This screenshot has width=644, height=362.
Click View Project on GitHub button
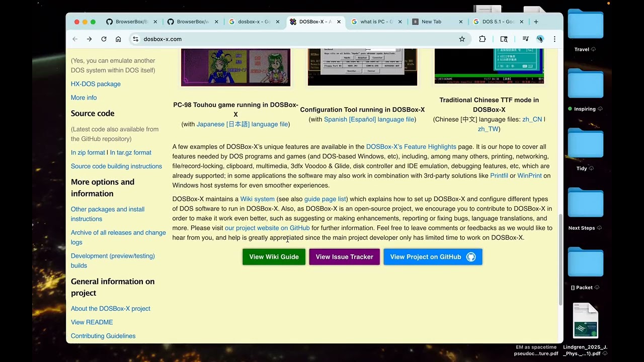(433, 257)
